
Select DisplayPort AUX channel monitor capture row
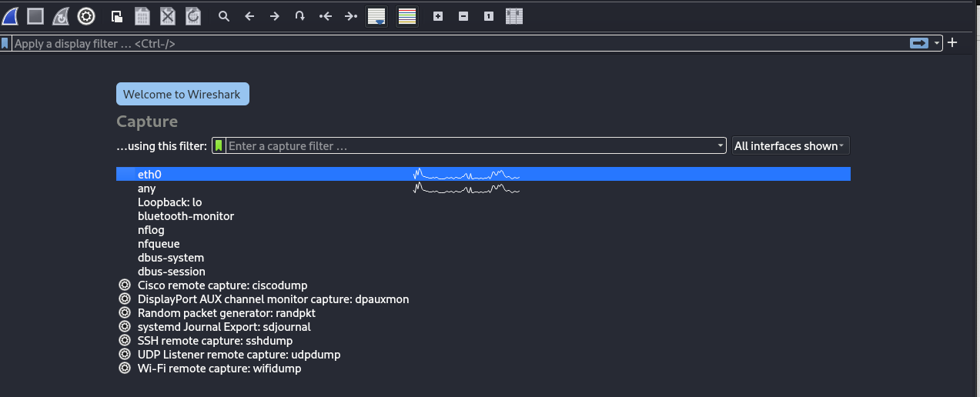coord(483,299)
